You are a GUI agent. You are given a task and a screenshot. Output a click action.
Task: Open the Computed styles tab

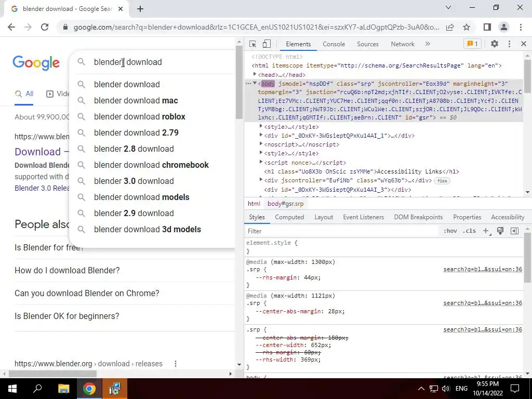coord(289,217)
